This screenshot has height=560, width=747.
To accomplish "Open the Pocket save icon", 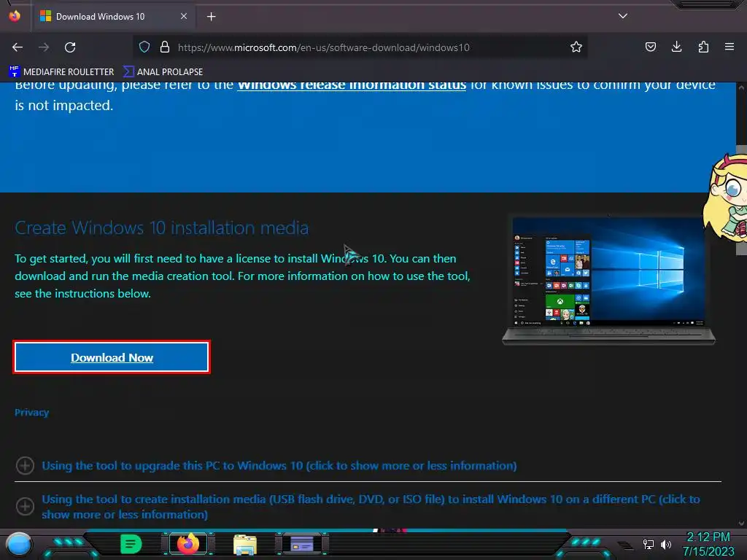I will point(650,47).
